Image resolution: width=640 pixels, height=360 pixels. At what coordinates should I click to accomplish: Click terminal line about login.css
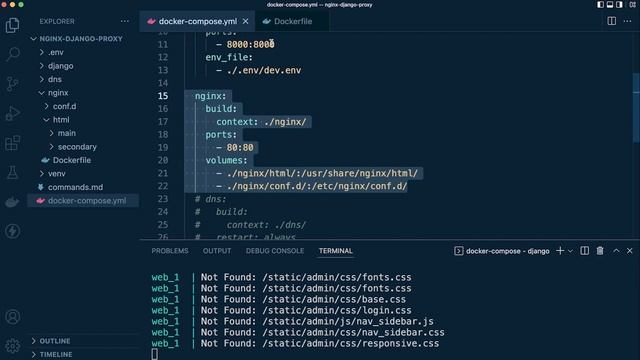pos(282,310)
